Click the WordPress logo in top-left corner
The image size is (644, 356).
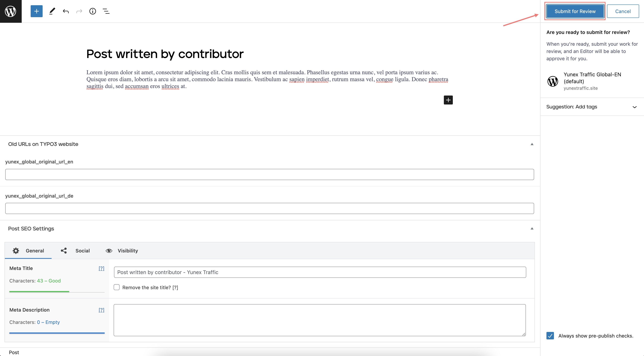tap(11, 11)
